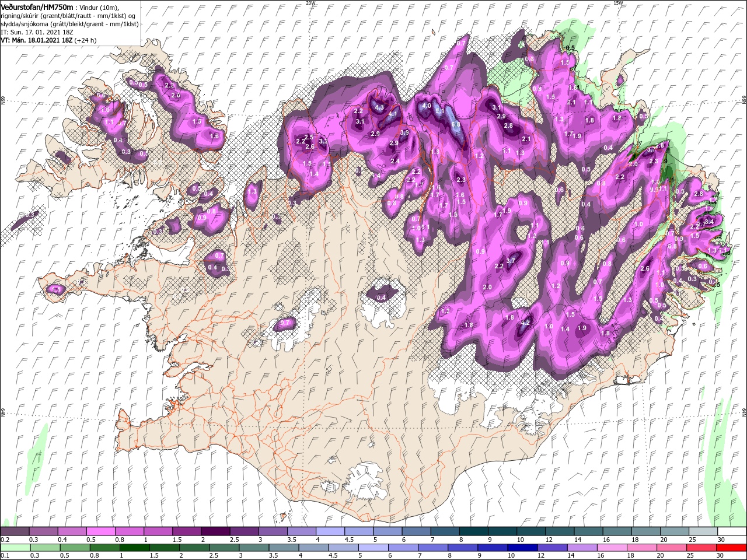Click the 3.9 snowfall value on the map
Viewport: 747px width, 560px height.
point(404,132)
